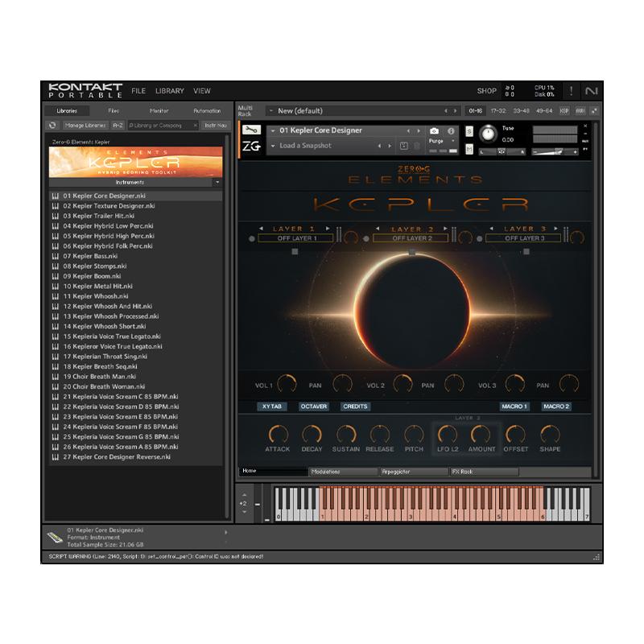The width and height of the screenshot is (644, 644).
Task: Click the ZG instrument logo
Action: pos(251,146)
